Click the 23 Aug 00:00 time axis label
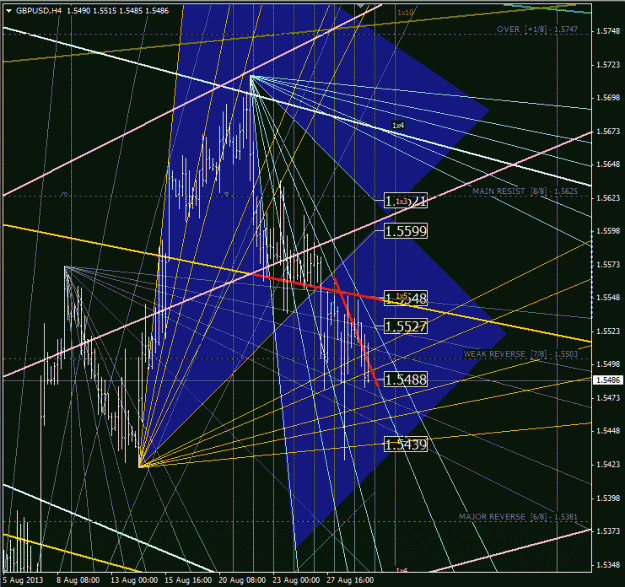This screenshot has height=587, width=625. [x=296, y=580]
